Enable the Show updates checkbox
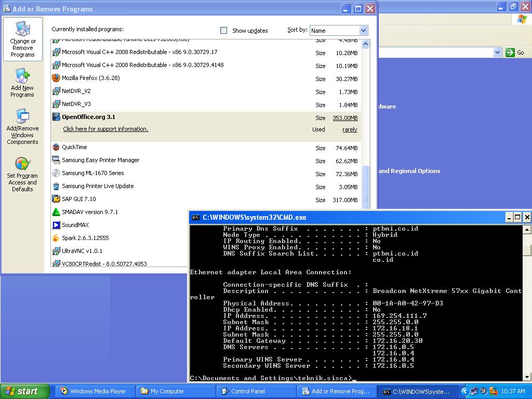 224,31
